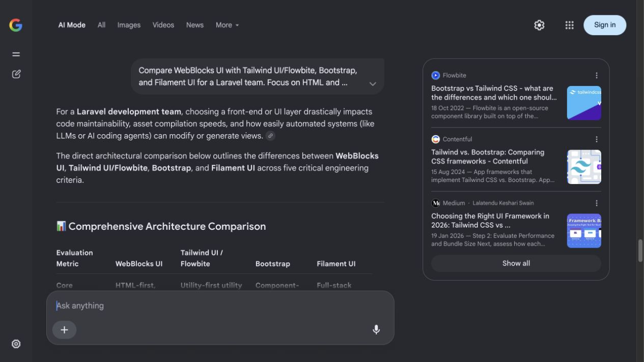644x362 pixels.
Task: Click the Medium site favicon
Action: coord(435,203)
